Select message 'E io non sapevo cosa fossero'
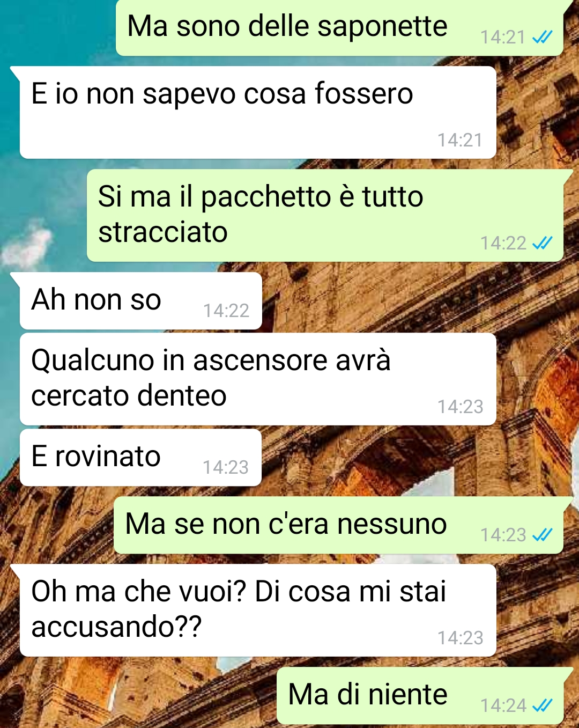The height and width of the screenshot is (728, 579). (258, 113)
